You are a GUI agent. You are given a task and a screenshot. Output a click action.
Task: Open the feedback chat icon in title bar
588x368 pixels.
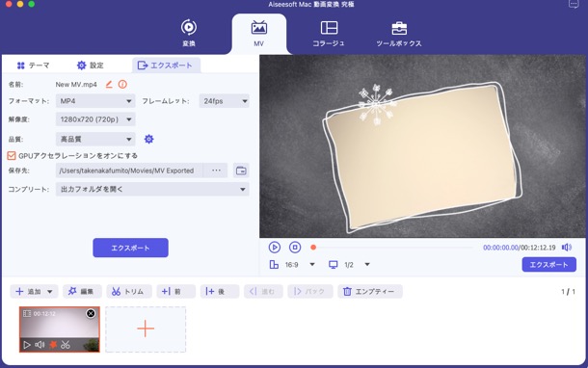574,4
